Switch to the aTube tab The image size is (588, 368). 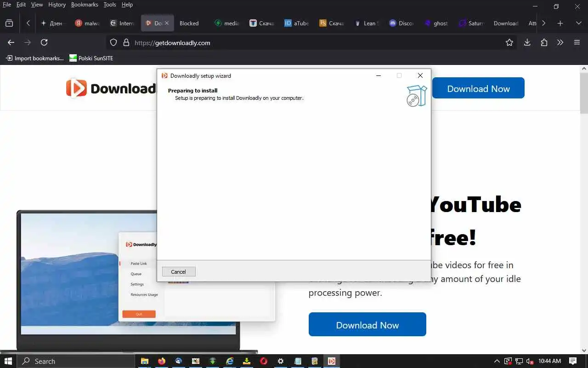point(296,23)
